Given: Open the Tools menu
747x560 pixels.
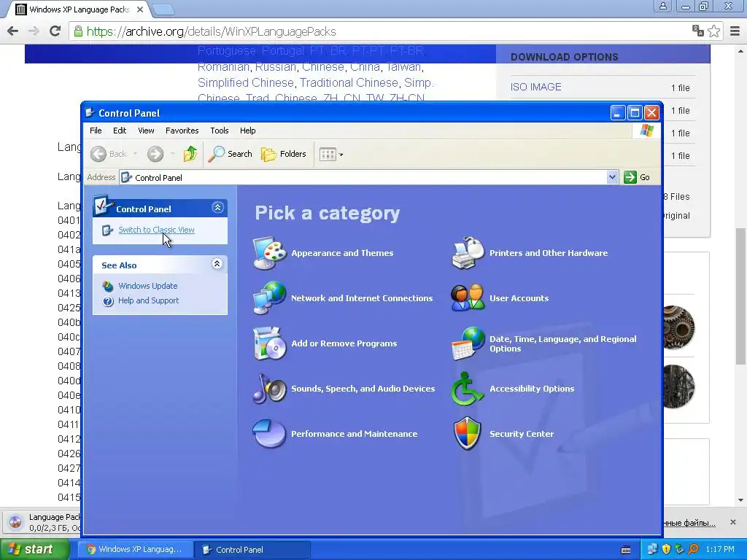Looking at the screenshot, I should coord(220,131).
